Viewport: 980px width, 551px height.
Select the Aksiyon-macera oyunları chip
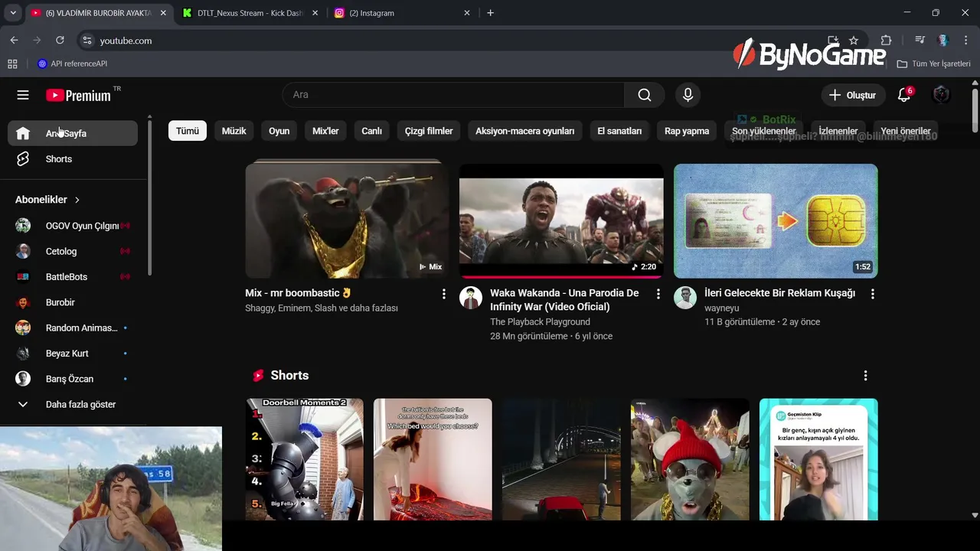(525, 131)
